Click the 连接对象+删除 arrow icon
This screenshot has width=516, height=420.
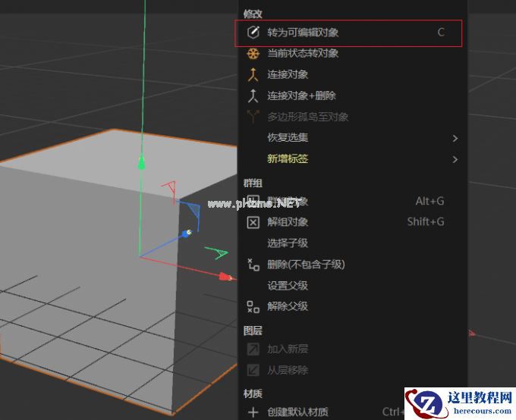[253, 96]
